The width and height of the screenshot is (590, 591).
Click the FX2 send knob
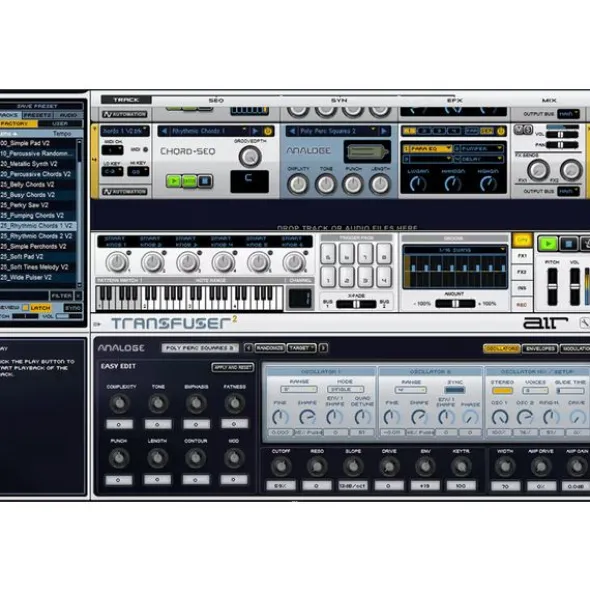click(570, 170)
